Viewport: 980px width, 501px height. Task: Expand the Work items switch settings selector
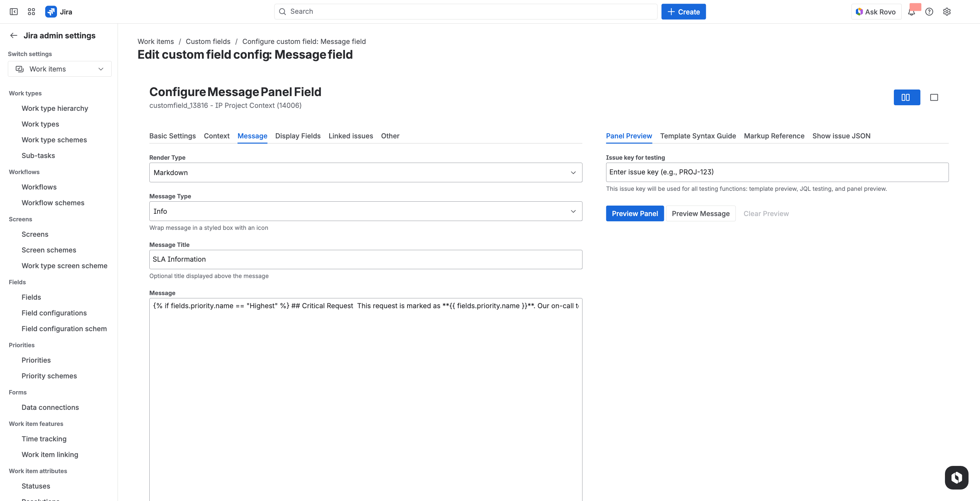click(101, 69)
